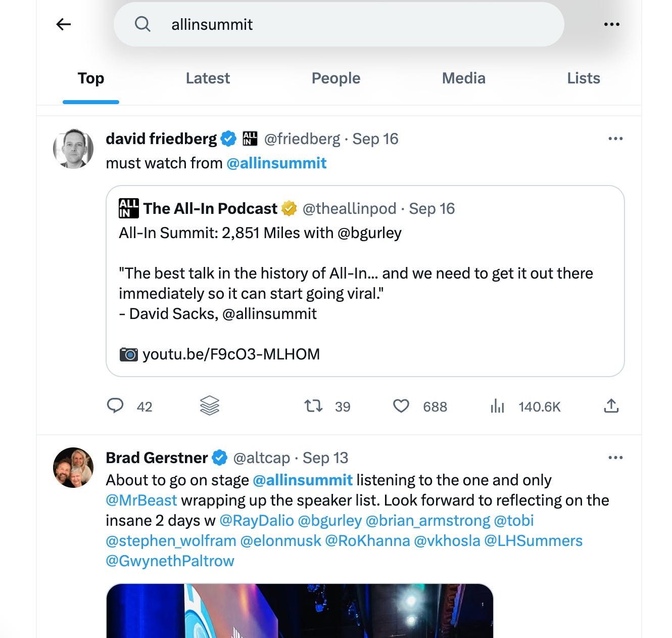Like david friedberg's tweet
Image resolution: width=672 pixels, height=638 pixels.
coord(401,406)
